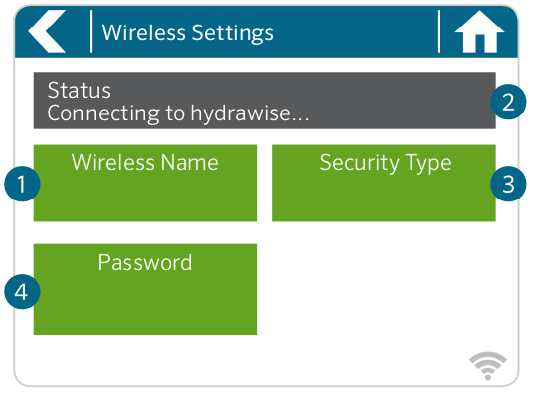The image size is (533, 397).
Task: Click the Wireless Settings header title
Action: point(188,33)
